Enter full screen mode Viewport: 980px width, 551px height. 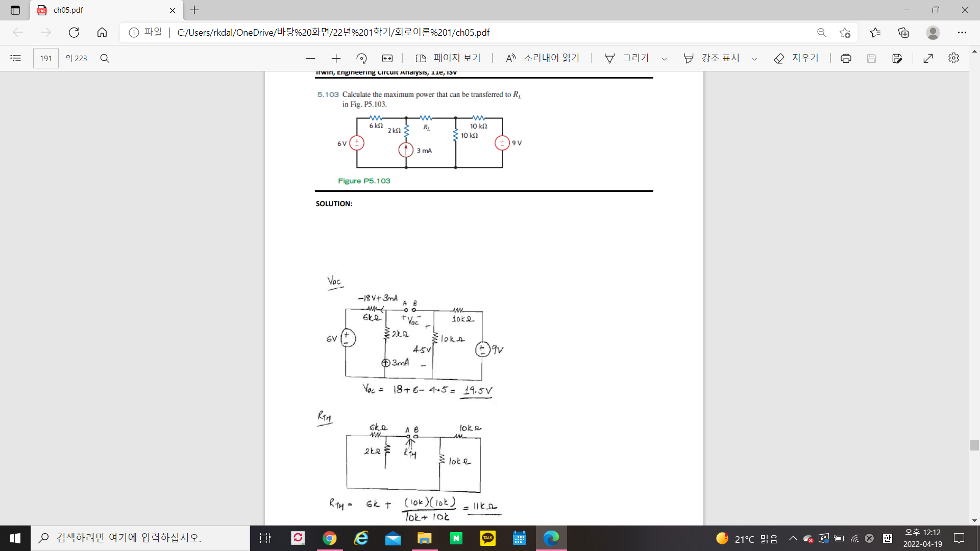pos(928,58)
